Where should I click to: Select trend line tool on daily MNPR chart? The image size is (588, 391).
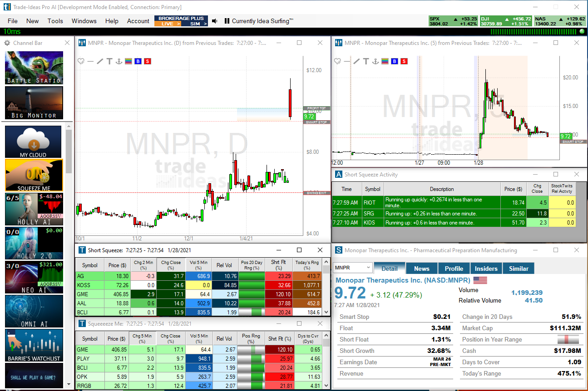[100, 61]
